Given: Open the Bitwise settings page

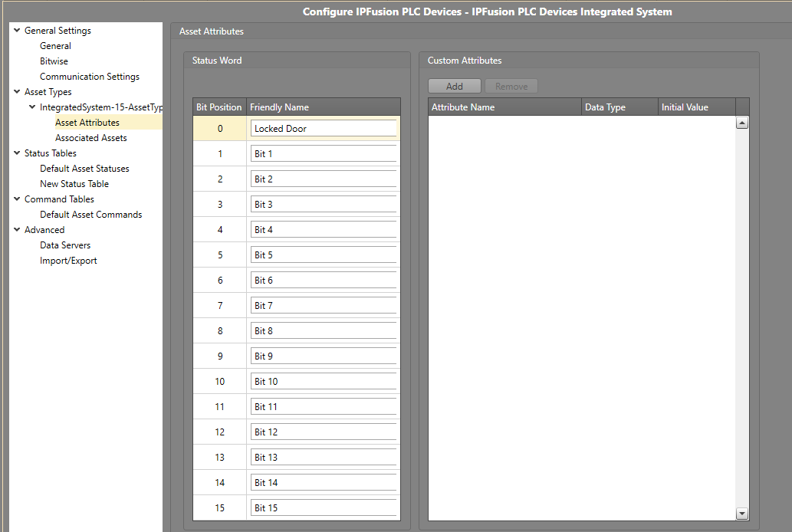Looking at the screenshot, I should coord(54,61).
